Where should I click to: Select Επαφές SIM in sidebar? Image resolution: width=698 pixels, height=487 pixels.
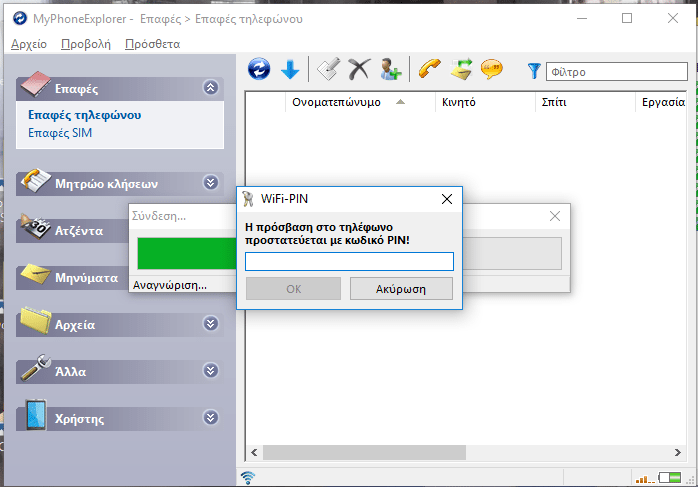click(60, 133)
